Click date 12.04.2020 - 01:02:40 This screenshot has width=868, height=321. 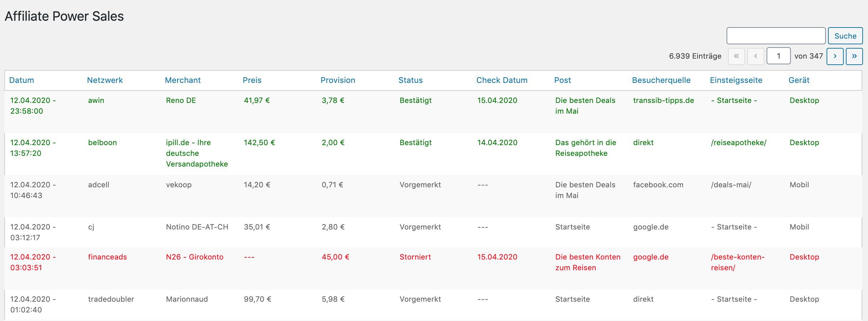(33, 305)
